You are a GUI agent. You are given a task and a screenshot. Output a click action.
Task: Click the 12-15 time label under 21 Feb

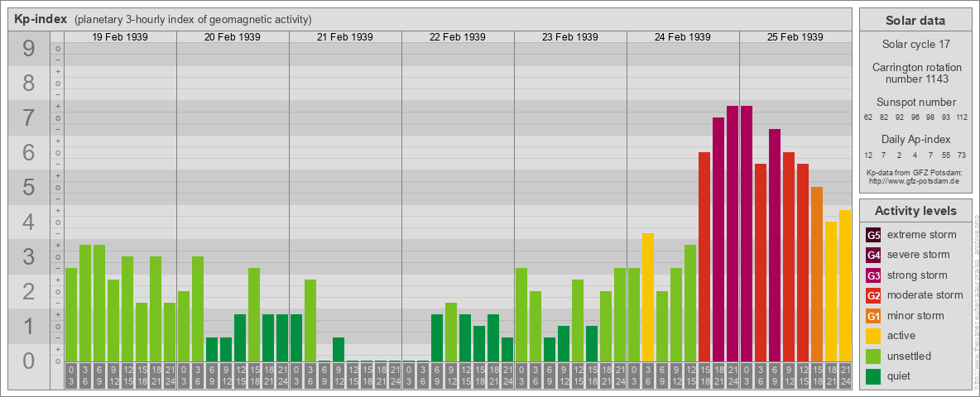(353, 376)
